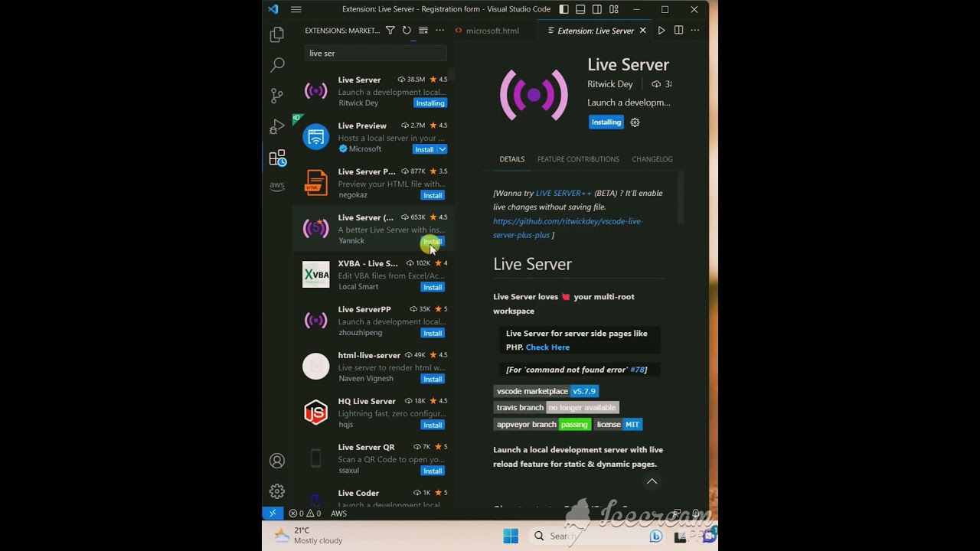
Task: Select the Extensions view icon
Action: pyautogui.click(x=277, y=158)
